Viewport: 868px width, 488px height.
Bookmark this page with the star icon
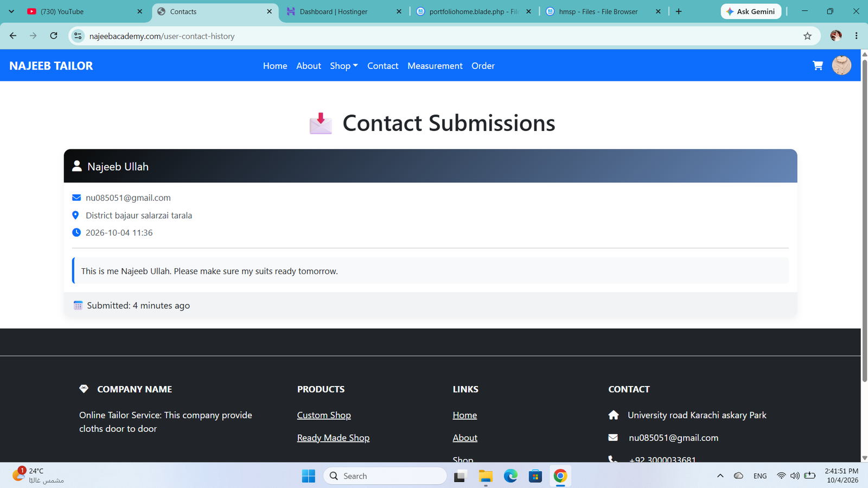(x=807, y=36)
